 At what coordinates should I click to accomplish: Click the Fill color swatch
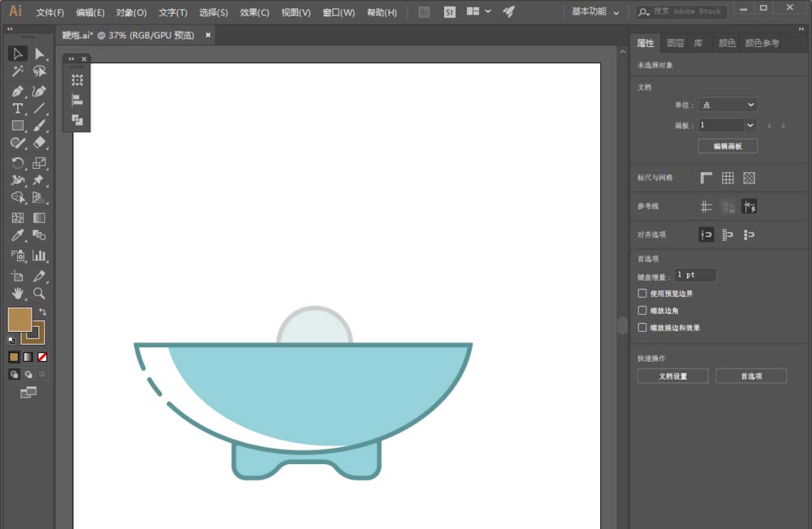click(19, 320)
